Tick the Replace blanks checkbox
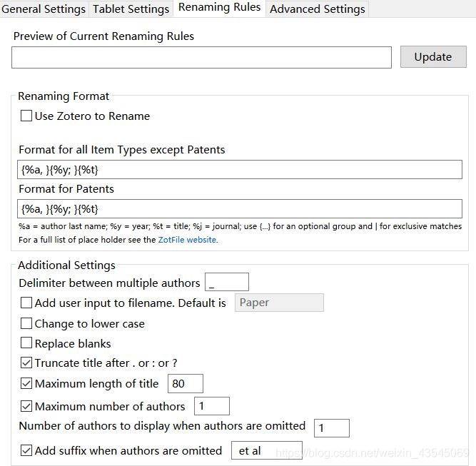This screenshot has height=466, width=476. pyautogui.click(x=26, y=343)
